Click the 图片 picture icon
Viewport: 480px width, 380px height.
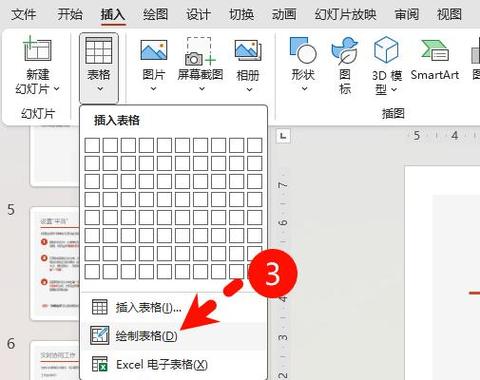click(154, 50)
